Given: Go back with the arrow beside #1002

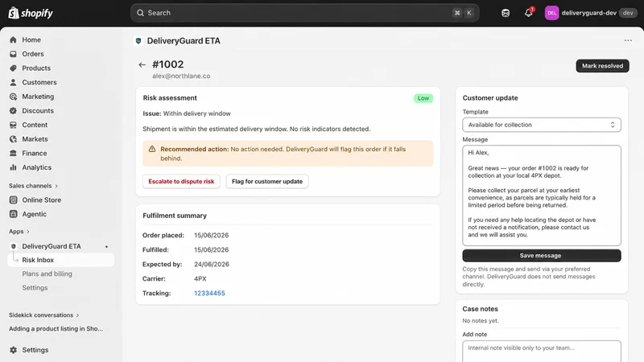Looking at the screenshot, I should [x=142, y=64].
